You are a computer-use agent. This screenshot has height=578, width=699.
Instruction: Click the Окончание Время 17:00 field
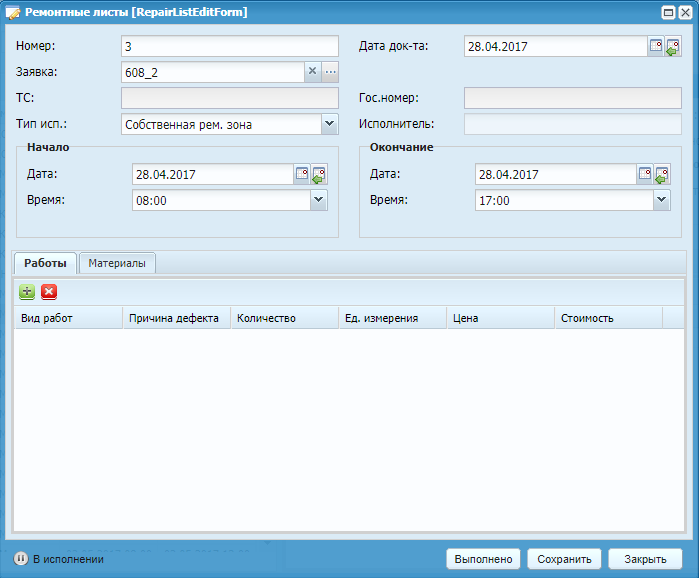coord(564,200)
